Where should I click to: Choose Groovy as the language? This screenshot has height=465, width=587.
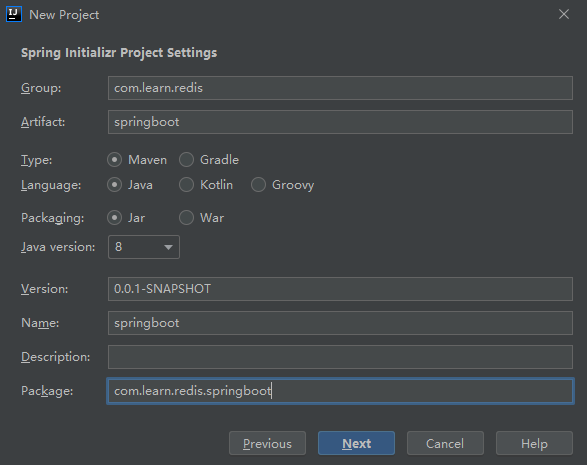click(258, 185)
